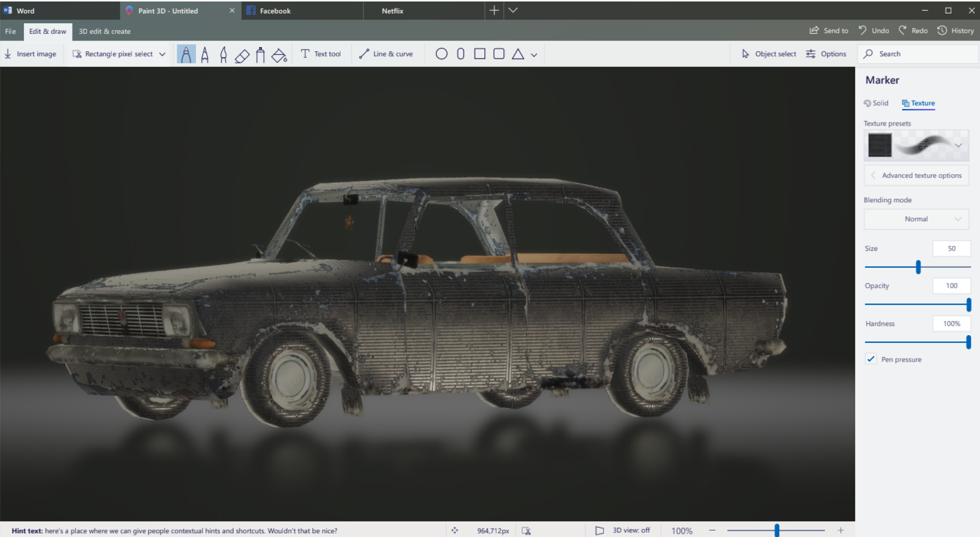Click the zoom in plus icon
980x537 pixels.
841,530
